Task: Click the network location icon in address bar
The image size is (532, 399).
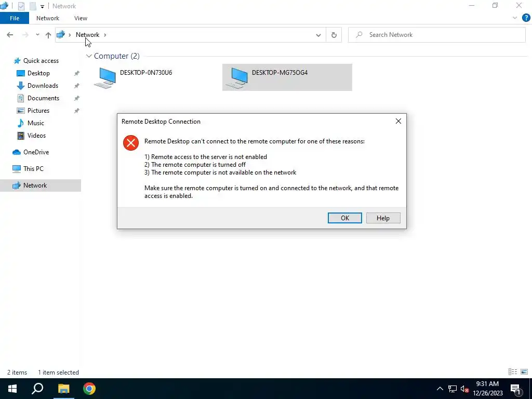Action: click(x=61, y=34)
